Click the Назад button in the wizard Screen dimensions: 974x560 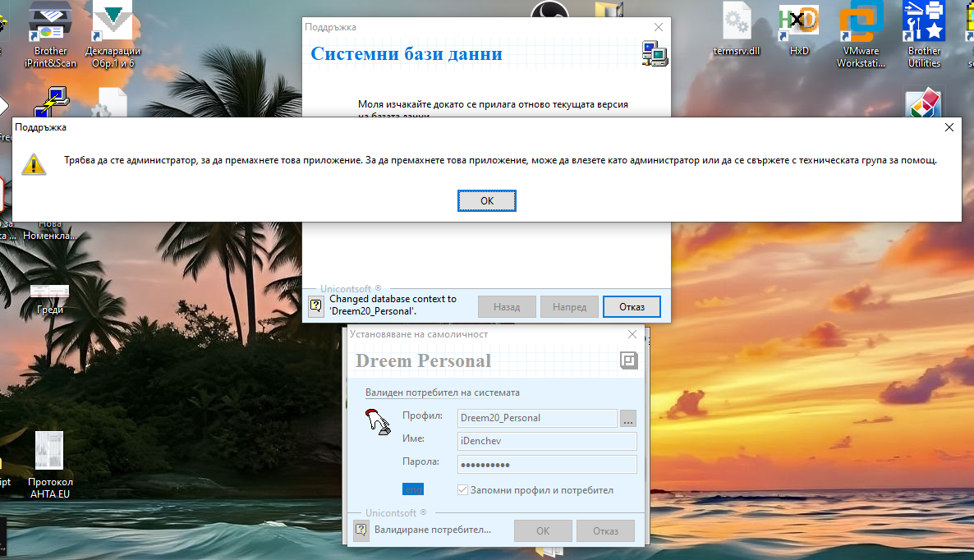click(x=506, y=307)
